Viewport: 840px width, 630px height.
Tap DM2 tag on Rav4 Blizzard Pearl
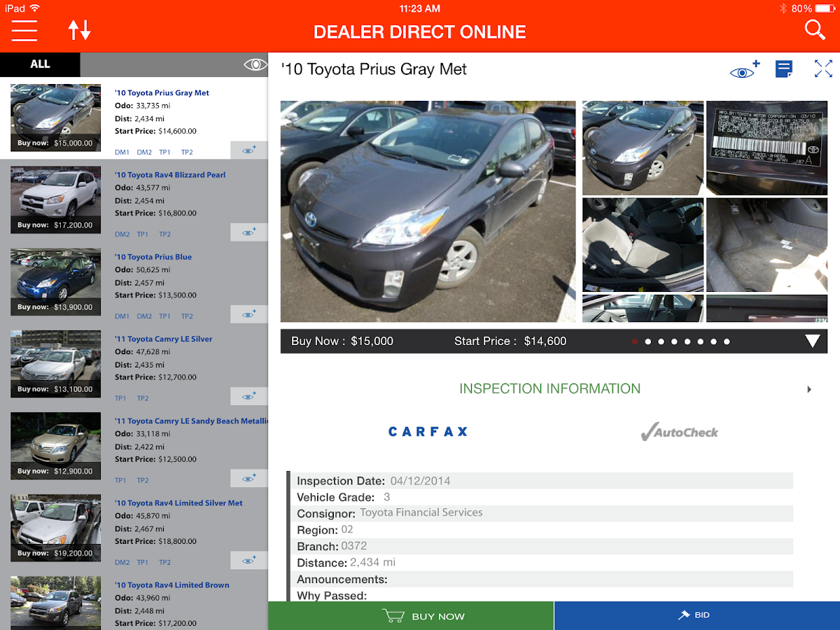pos(122,234)
